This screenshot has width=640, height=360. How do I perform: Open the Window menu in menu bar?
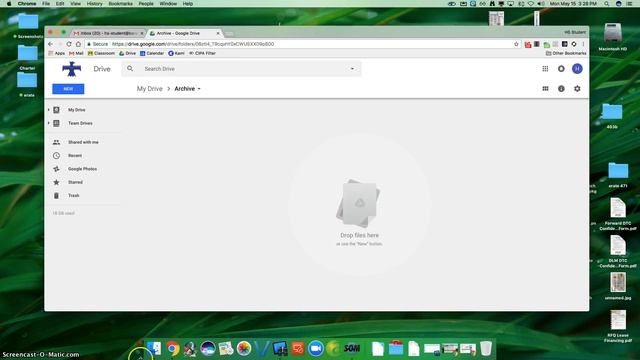[168, 3]
